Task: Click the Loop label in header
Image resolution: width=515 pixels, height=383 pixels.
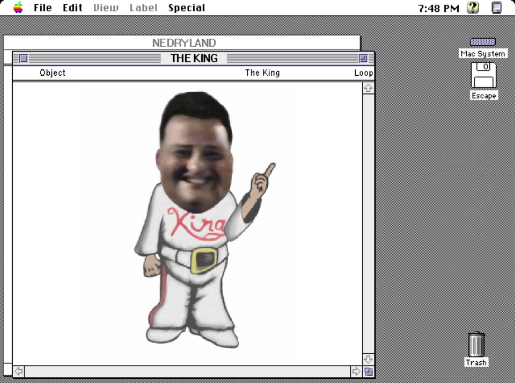Action: click(x=363, y=73)
